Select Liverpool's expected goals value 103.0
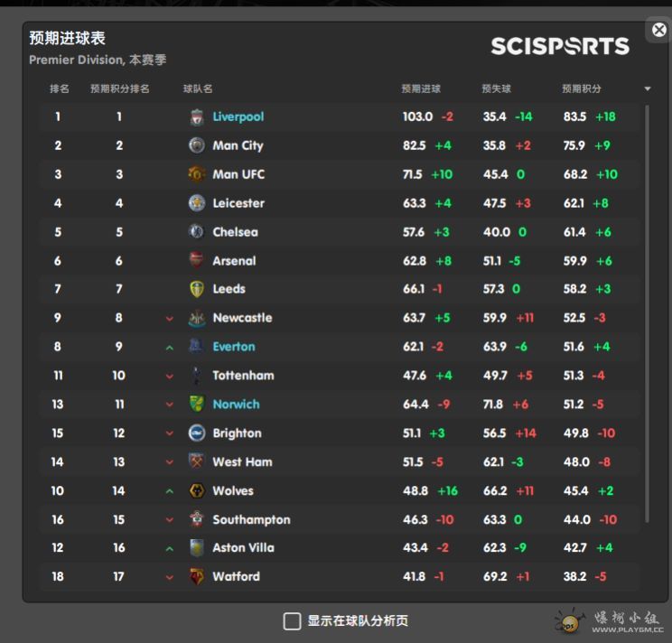Image resolution: width=672 pixels, height=643 pixels. click(417, 116)
